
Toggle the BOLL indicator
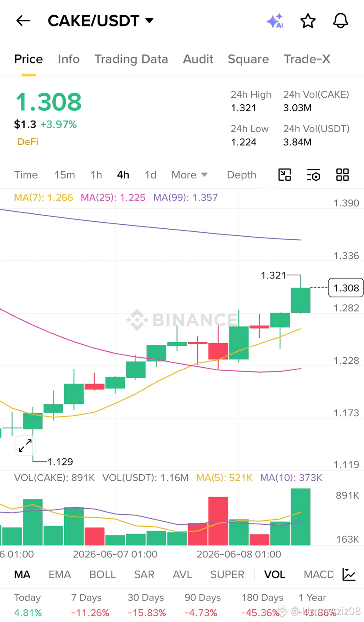pos(102,574)
